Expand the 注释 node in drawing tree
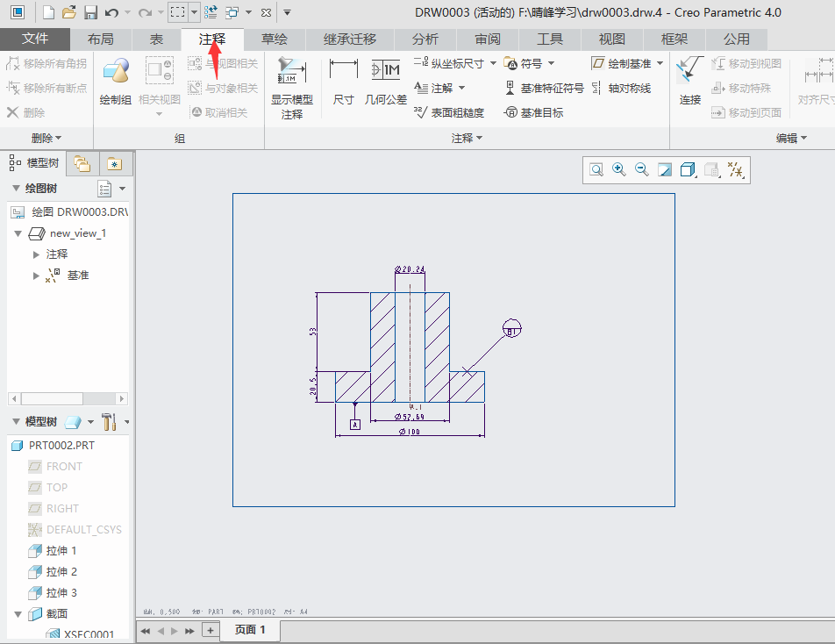The height and width of the screenshot is (644, 835). (36, 254)
